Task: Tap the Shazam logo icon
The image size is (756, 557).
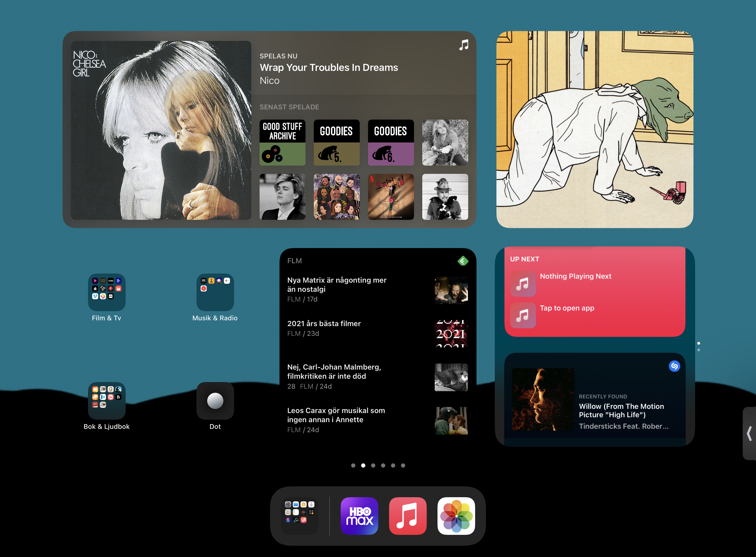Action: coord(674,366)
